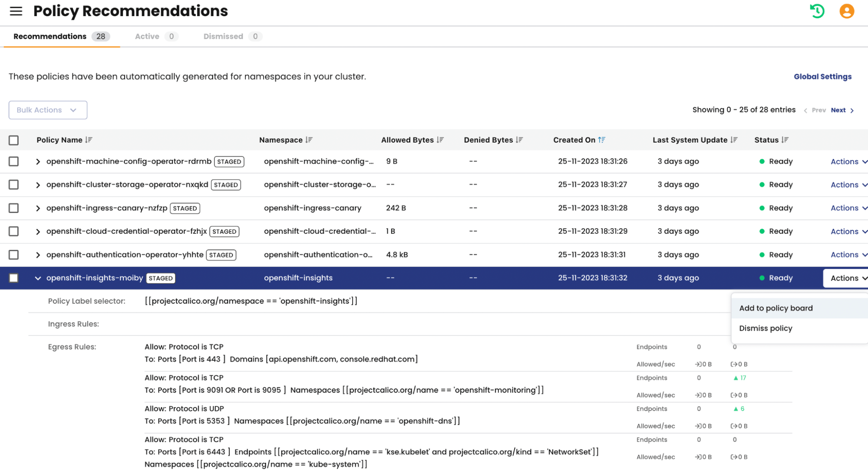Open Actions menu for openshift-authentication-operator-yhhte
Screen dimensions: 868x472
[x=844, y=255]
